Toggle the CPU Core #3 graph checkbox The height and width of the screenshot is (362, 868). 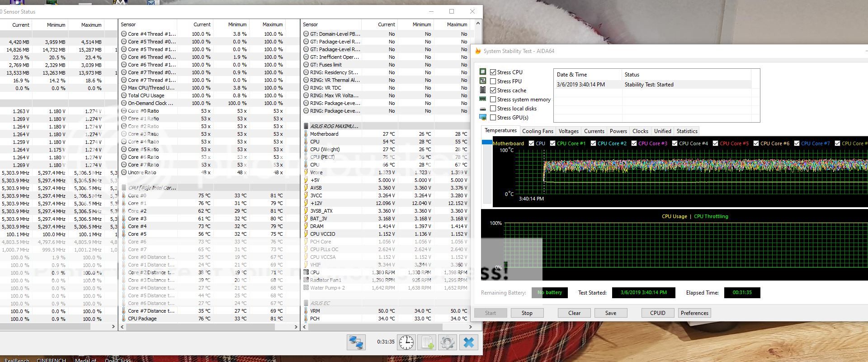pyautogui.click(x=634, y=143)
